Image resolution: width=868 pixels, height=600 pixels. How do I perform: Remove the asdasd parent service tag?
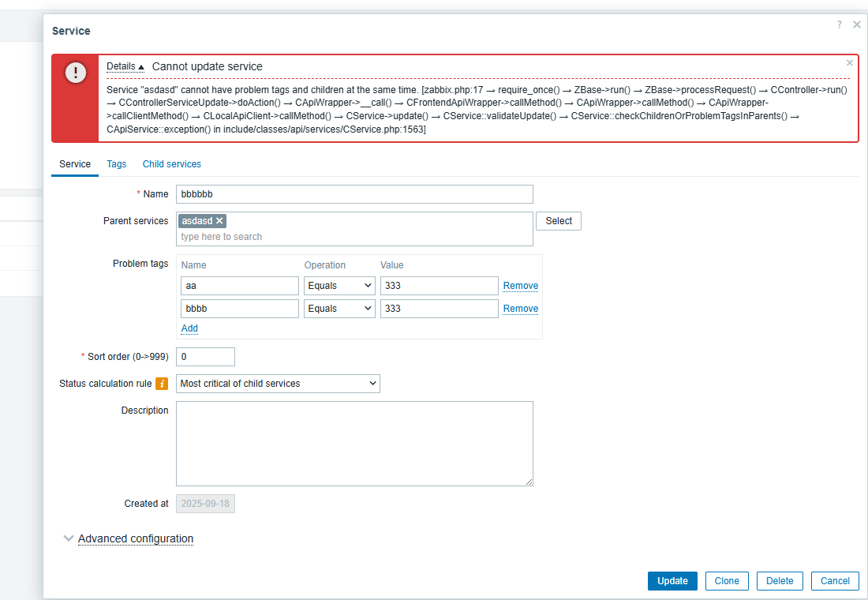[219, 221]
